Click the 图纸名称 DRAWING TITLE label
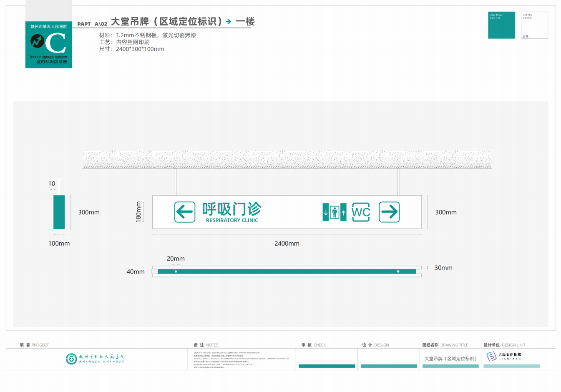561x392 pixels. point(445,345)
